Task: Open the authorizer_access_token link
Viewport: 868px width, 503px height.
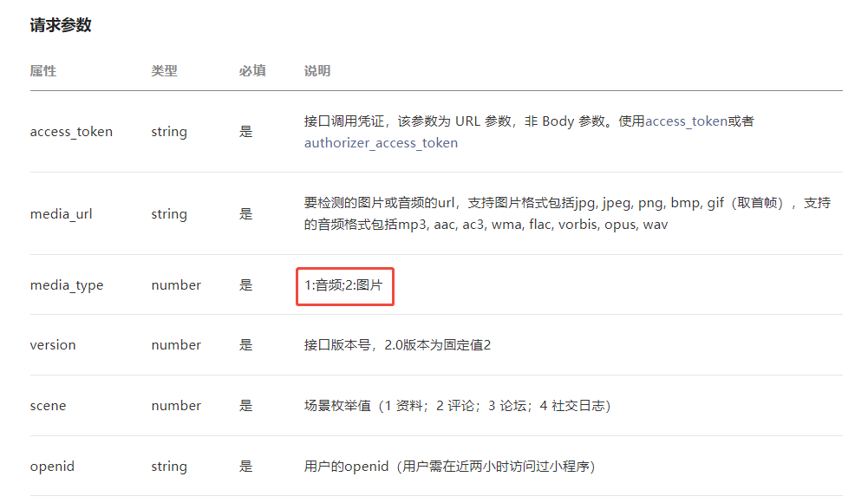Action: (381, 143)
